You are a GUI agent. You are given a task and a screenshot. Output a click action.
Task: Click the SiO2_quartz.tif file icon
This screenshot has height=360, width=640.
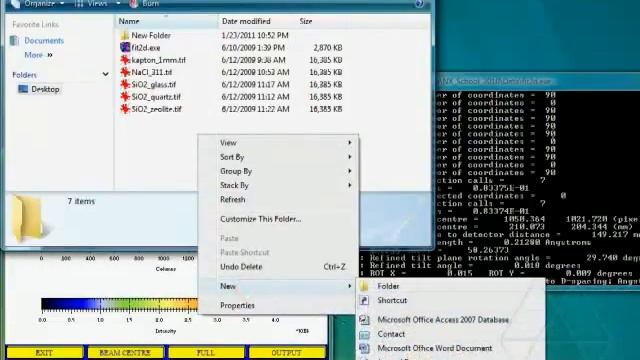(x=125, y=96)
